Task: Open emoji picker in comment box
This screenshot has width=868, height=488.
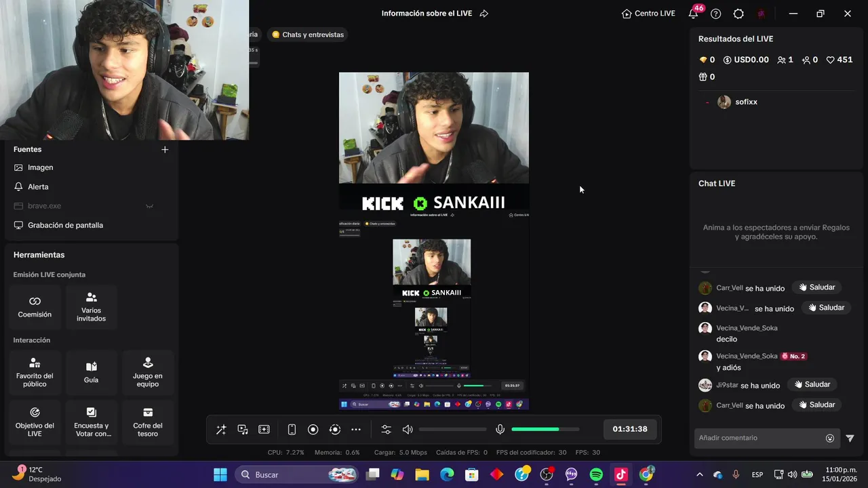Action: click(830, 439)
